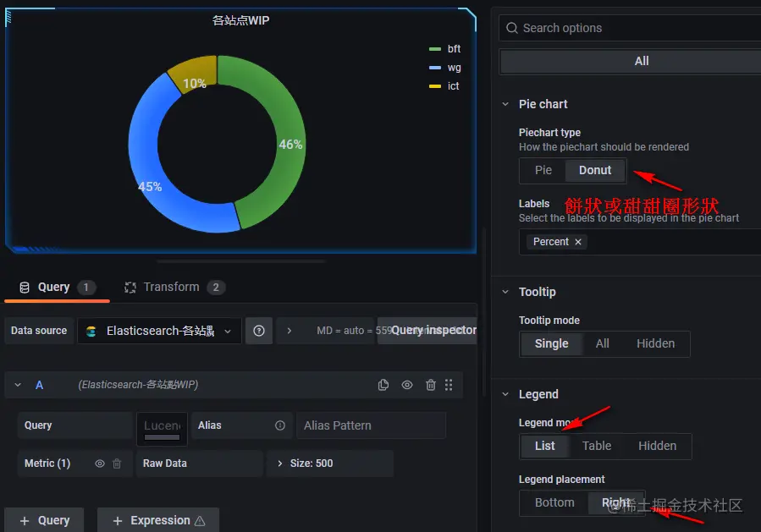Select Donut piechart type
This screenshot has height=532, width=761.
(595, 170)
